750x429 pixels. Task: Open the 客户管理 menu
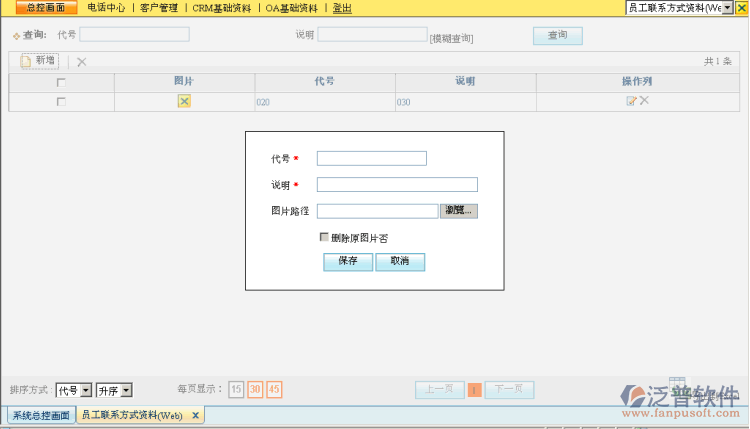click(158, 8)
